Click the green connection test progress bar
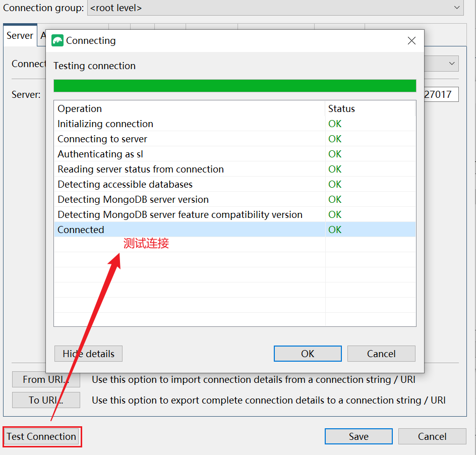Screen dimensions: 476x455 coord(234,86)
